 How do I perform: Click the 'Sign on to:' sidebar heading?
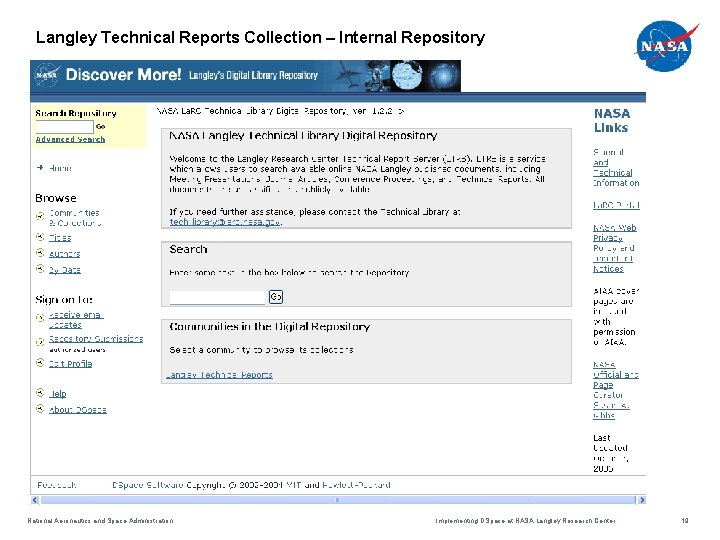[x=64, y=300]
